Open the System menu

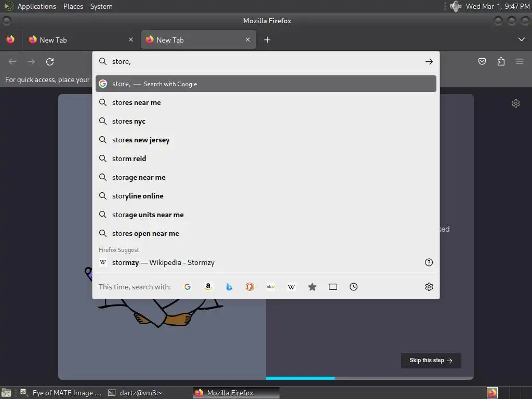click(101, 6)
